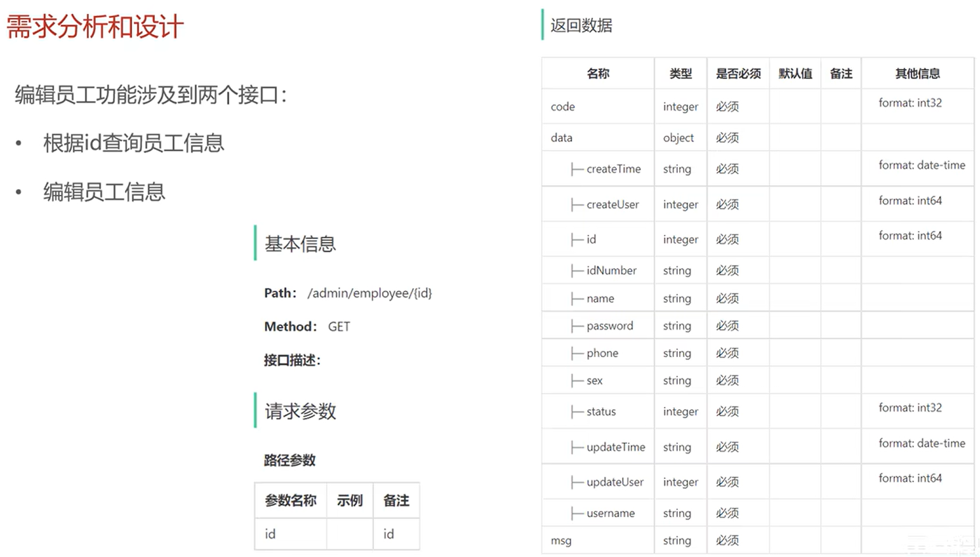This screenshot has height=557, width=980.
Task: Select the createUser field row
Action: (x=758, y=205)
